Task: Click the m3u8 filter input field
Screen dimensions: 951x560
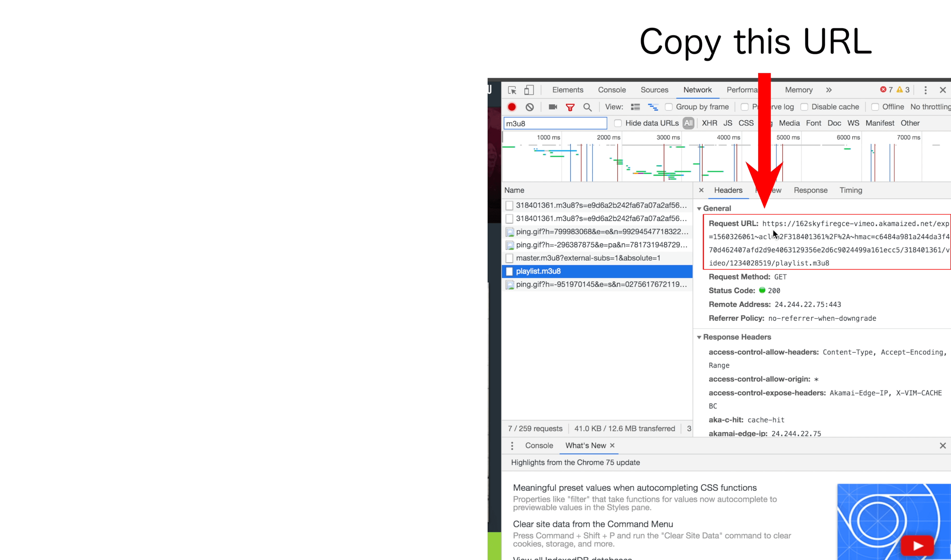Action: 555,123
